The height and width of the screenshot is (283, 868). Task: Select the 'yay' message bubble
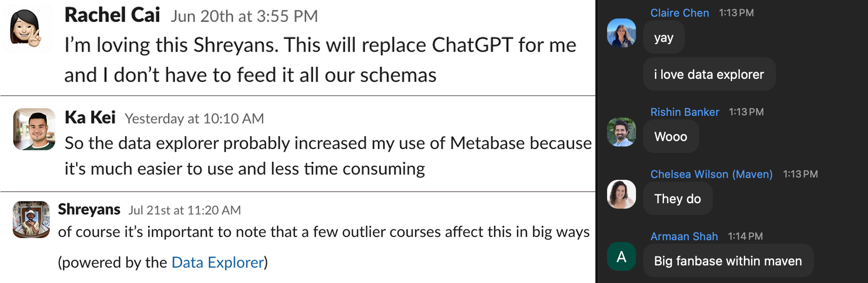click(x=663, y=37)
